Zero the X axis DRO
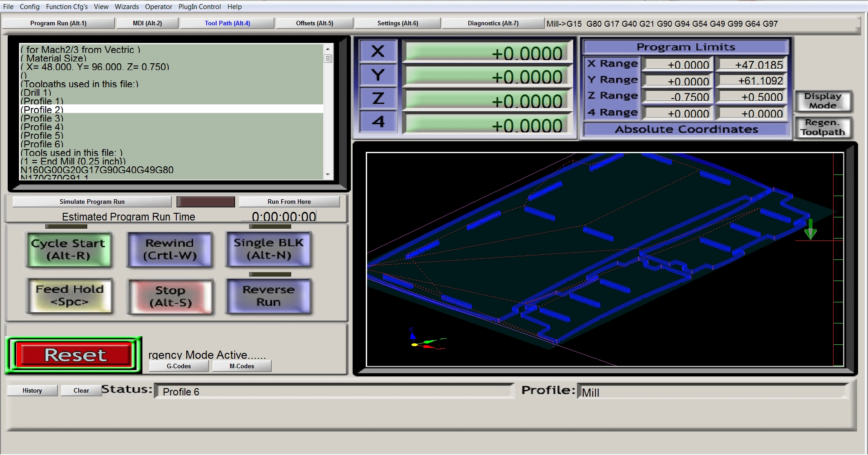Image resolution: width=868 pixels, height=455 pixels. (x=378, y=52)
